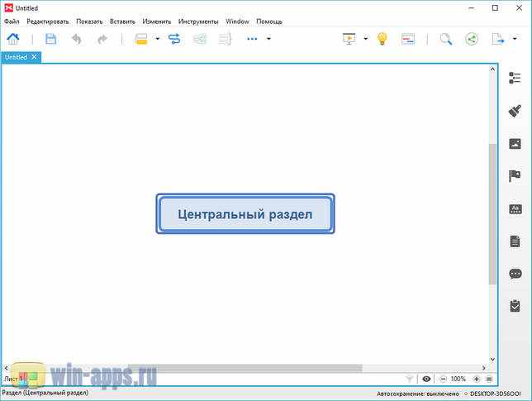Toggle the overview eye icon in status bar
This screenshot has width=532, height=401.
pyautogui.click(x=426, y=379)
